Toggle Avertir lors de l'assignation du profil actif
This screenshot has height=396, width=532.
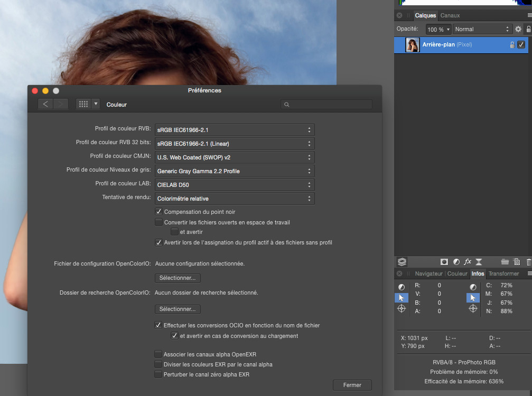click(x=158, y=242)
